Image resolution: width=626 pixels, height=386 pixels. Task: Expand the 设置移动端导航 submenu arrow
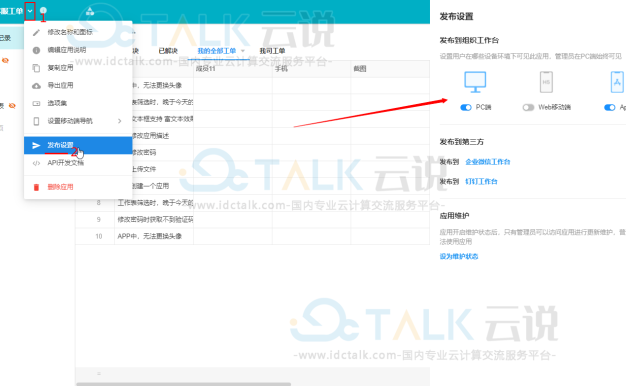tap(120, 121)
